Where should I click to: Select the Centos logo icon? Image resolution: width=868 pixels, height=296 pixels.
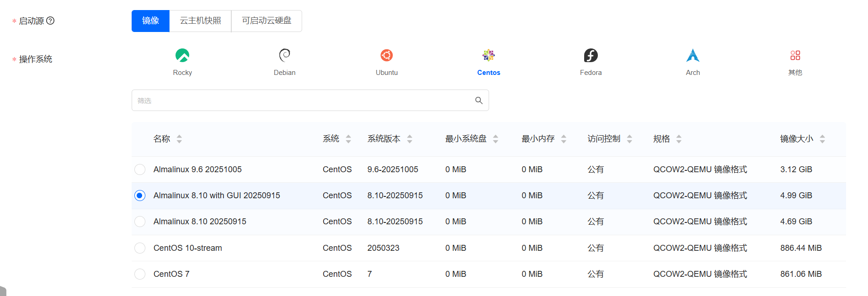[489, 56]
